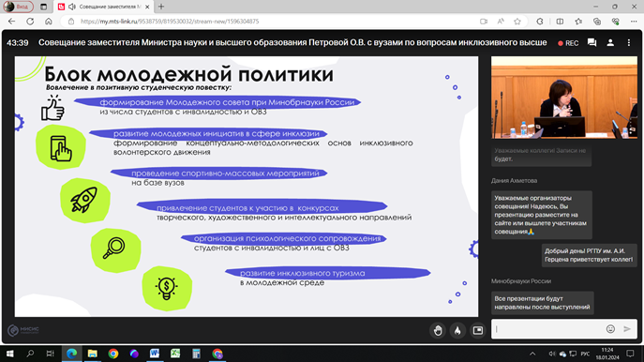
Task: Show hidden system tray icons
Action: 532,354
